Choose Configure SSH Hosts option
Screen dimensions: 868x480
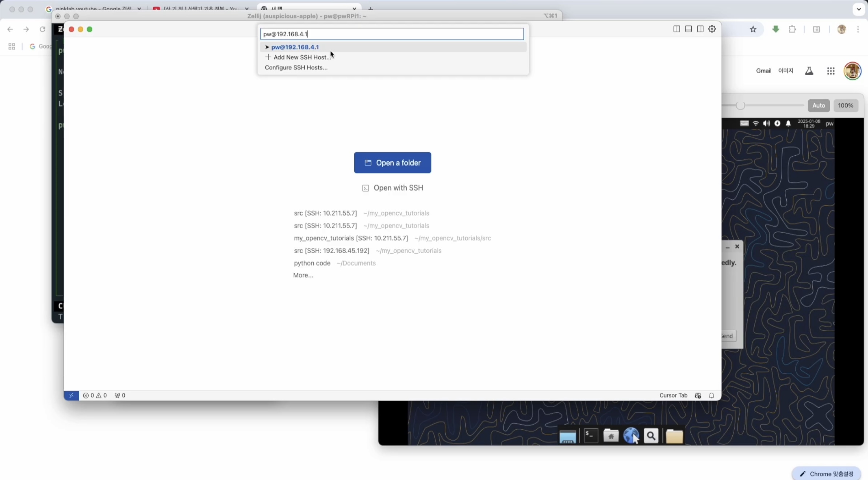296,67
